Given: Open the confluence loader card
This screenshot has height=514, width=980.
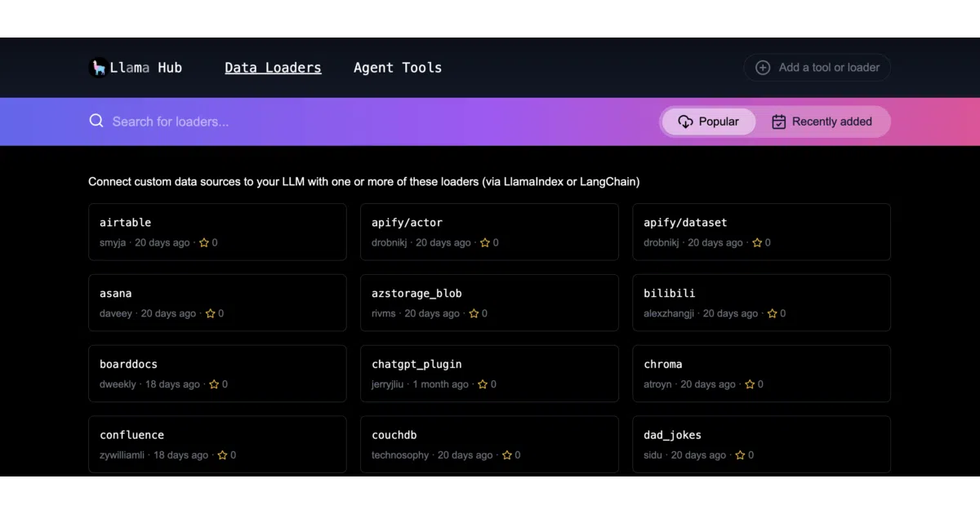Looking at the screenshot, I should (x=217, y=445).
